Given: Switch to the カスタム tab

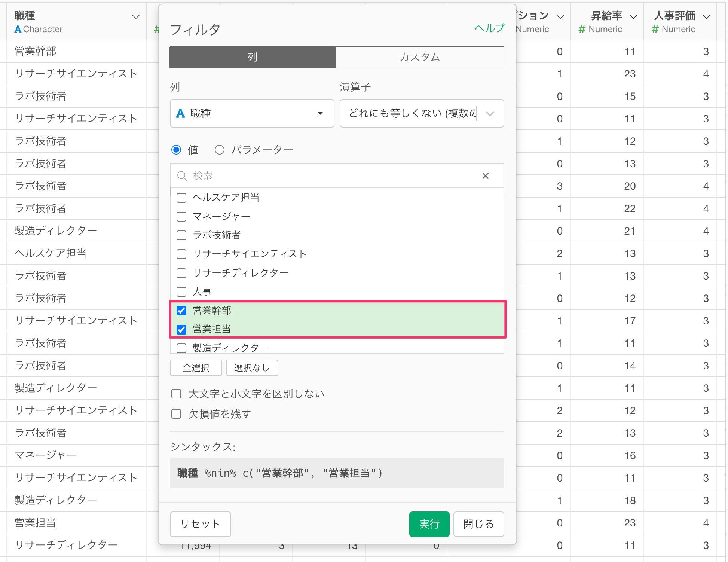Looking at the screenshot, I should (x=420, y=57).
